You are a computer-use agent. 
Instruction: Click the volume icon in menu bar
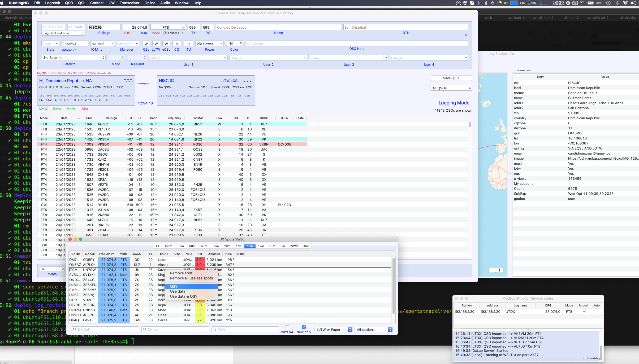click(633, 3)
